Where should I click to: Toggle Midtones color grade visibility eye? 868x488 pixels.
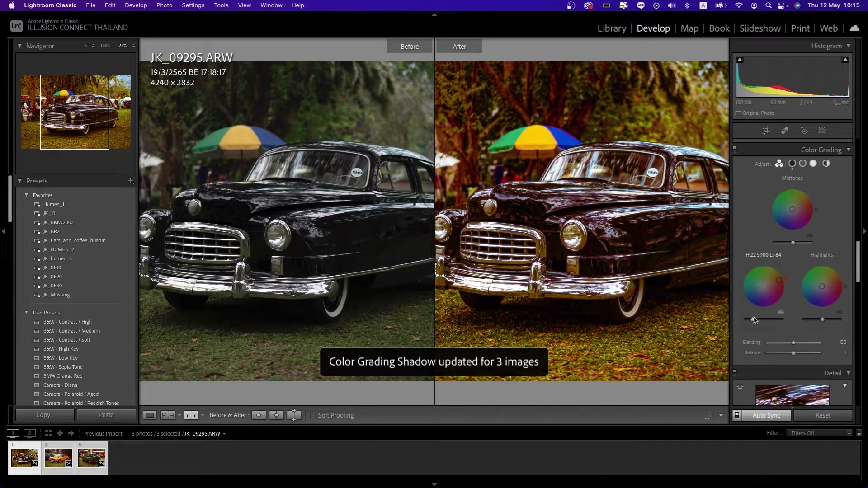coord(810,235)
